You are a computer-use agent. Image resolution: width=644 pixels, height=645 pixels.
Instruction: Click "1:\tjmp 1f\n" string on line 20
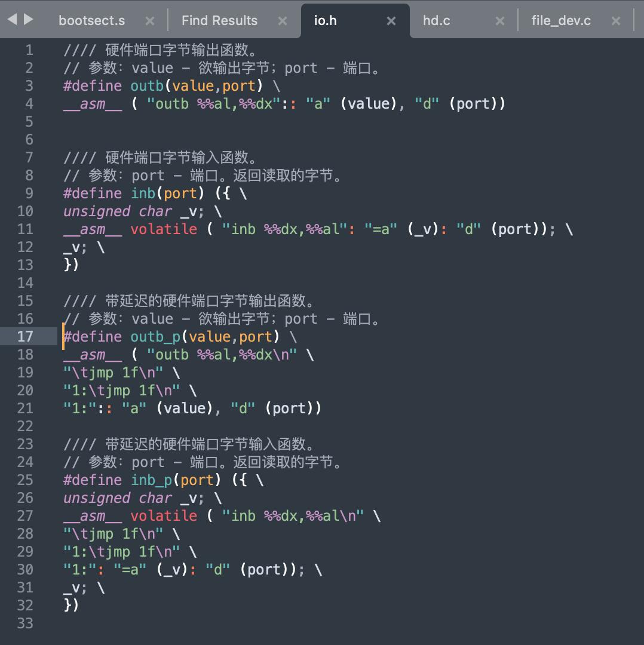[x=121, y=391]
